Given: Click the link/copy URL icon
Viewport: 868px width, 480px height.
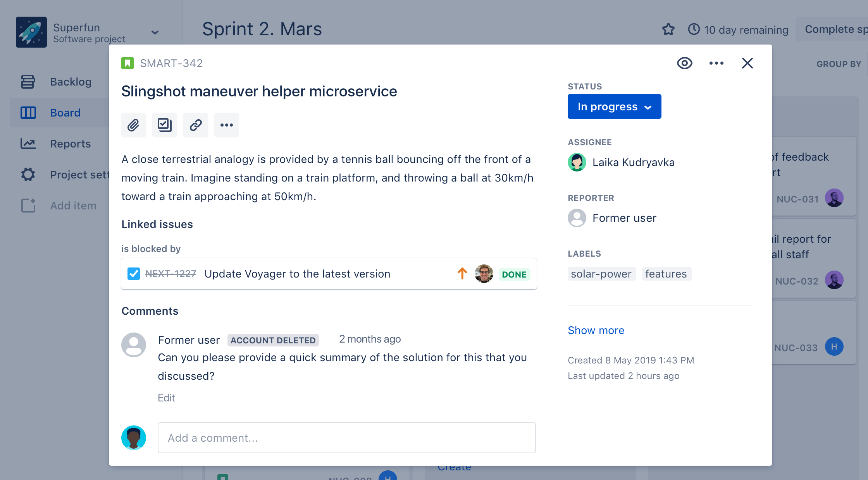Looking at the screenshot, I should (x=195, y=125).
